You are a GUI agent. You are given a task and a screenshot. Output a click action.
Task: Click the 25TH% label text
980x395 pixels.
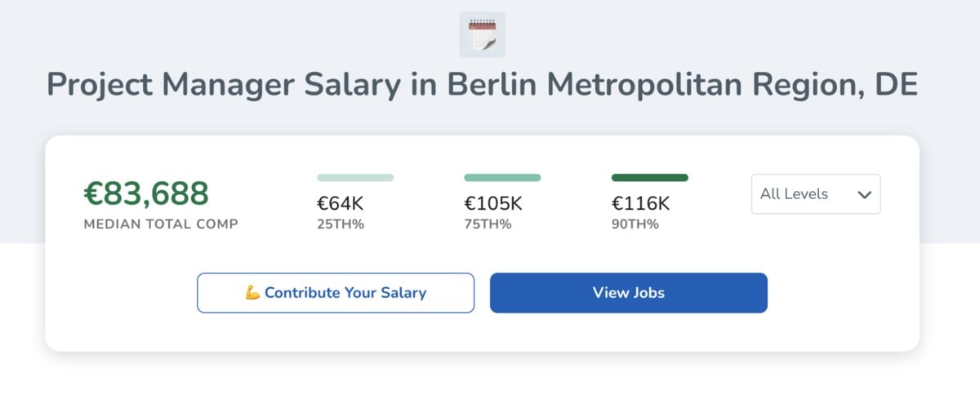click(341, 224)
